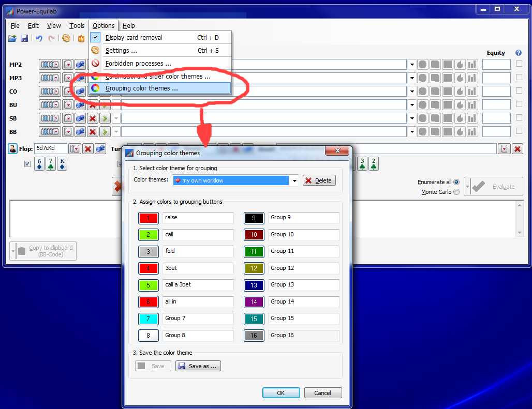This screenshot has height=409, width=532.
Task: Open the View menu
Action: tap(54, 26)
